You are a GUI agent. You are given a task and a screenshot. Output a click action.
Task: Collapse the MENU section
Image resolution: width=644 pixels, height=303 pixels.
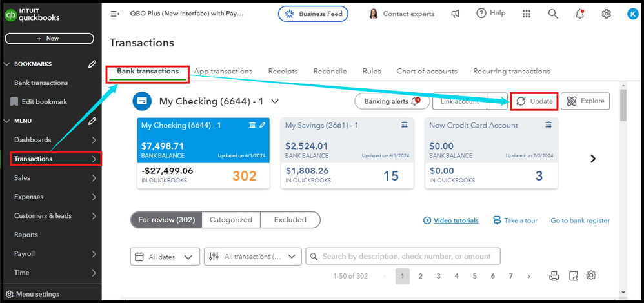(7, 121)
